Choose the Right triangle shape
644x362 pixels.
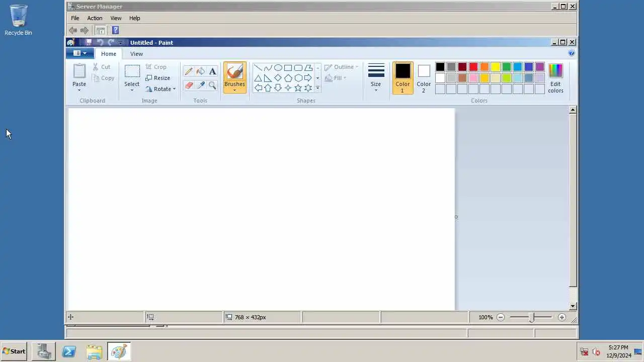[x=268, y=78]
